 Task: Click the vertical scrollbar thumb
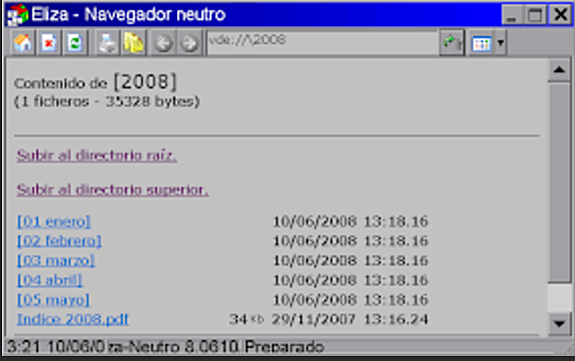(x=559, y=182)
